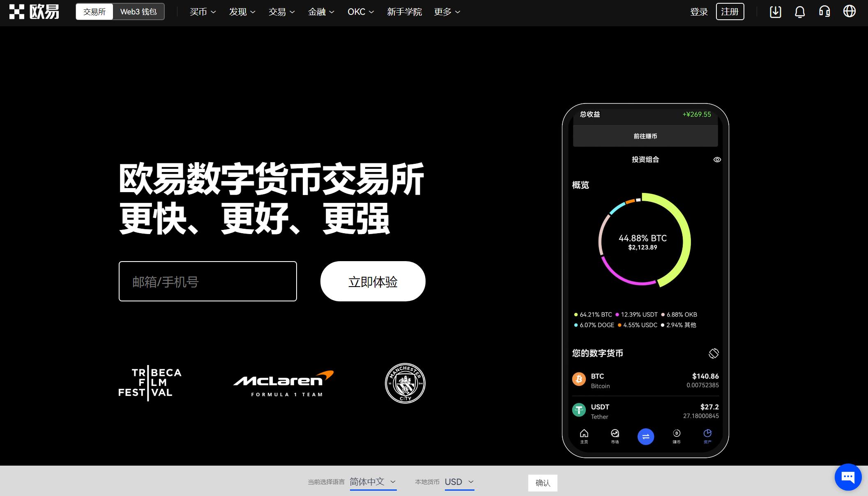Screen dimensions: 868x496
Task: Click email/phone number input field
Action: (208, 281)
